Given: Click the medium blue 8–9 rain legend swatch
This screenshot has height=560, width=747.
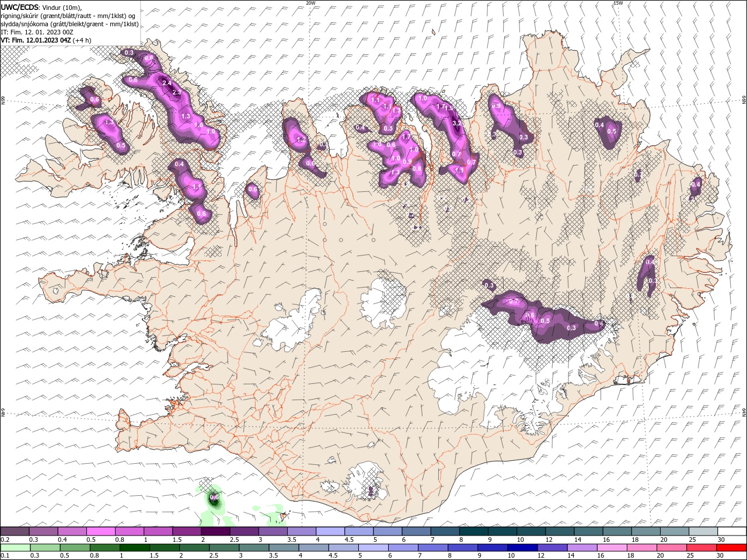Looking at the screenshot, I should point(463,548).
